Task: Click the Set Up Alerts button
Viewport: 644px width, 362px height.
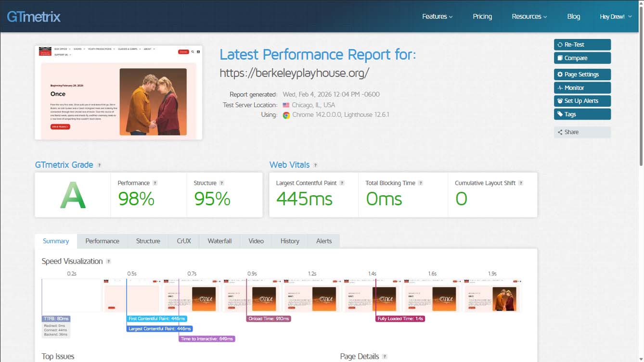Action: click(x=582, y=101)
